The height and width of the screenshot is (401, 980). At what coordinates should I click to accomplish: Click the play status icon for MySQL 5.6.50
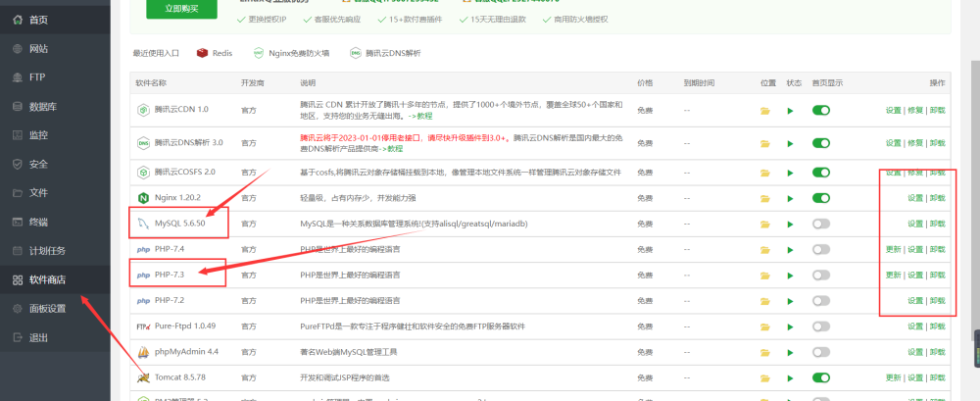(791, 224)
